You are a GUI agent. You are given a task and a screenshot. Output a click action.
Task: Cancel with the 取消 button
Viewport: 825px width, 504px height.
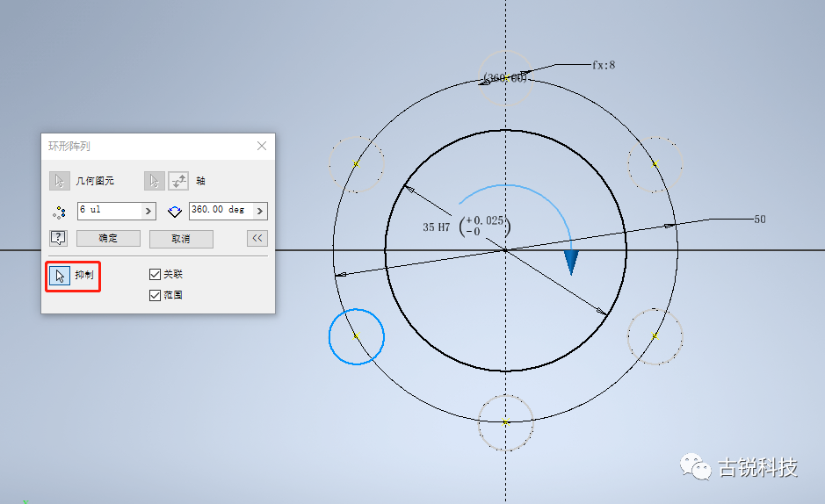(x=181, y=239)
